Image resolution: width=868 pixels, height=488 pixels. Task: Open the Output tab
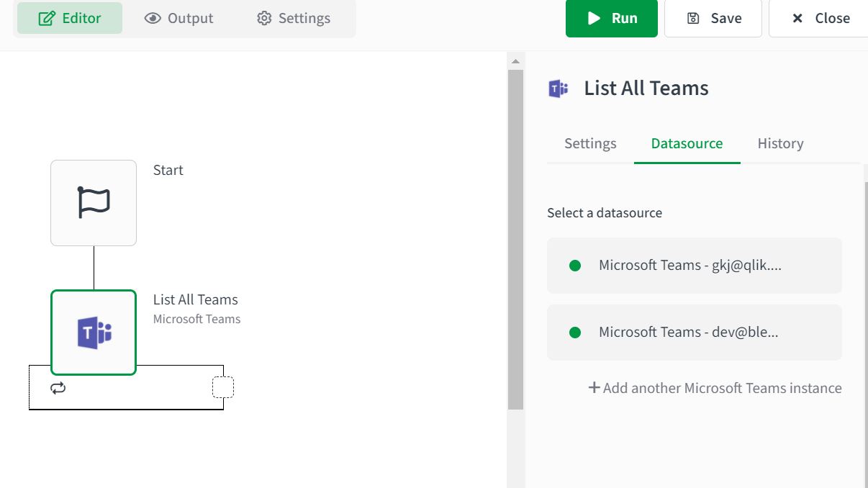(x=178, y=18)
